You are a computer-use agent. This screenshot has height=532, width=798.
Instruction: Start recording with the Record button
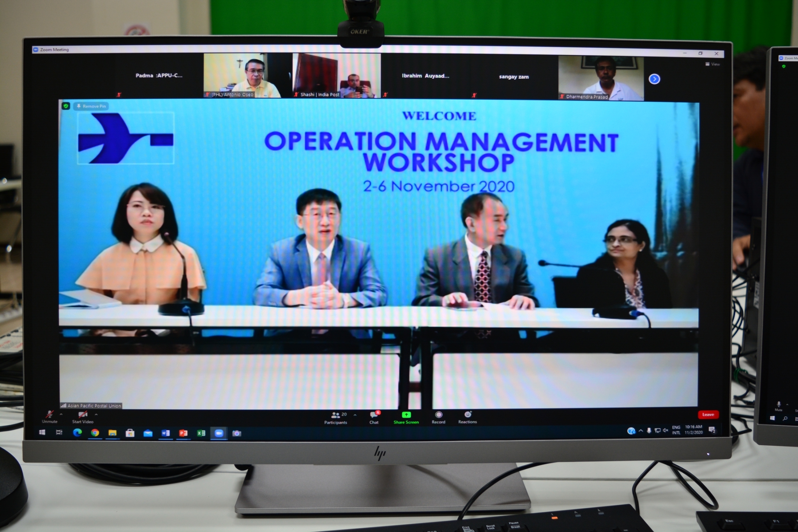click(438, 417)
